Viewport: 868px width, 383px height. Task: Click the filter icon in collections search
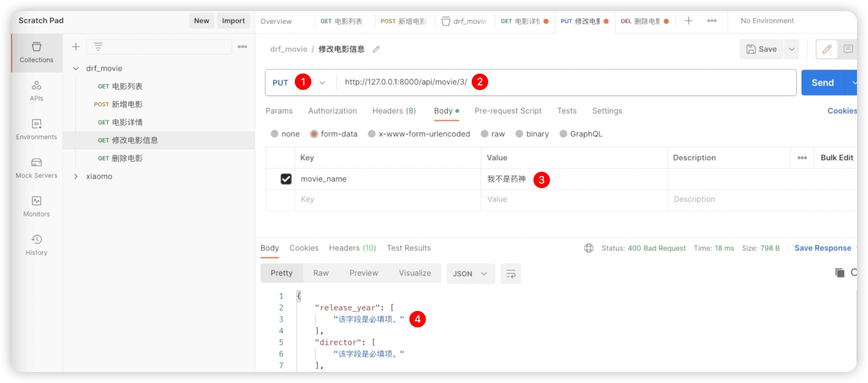[x=98, y=47]
